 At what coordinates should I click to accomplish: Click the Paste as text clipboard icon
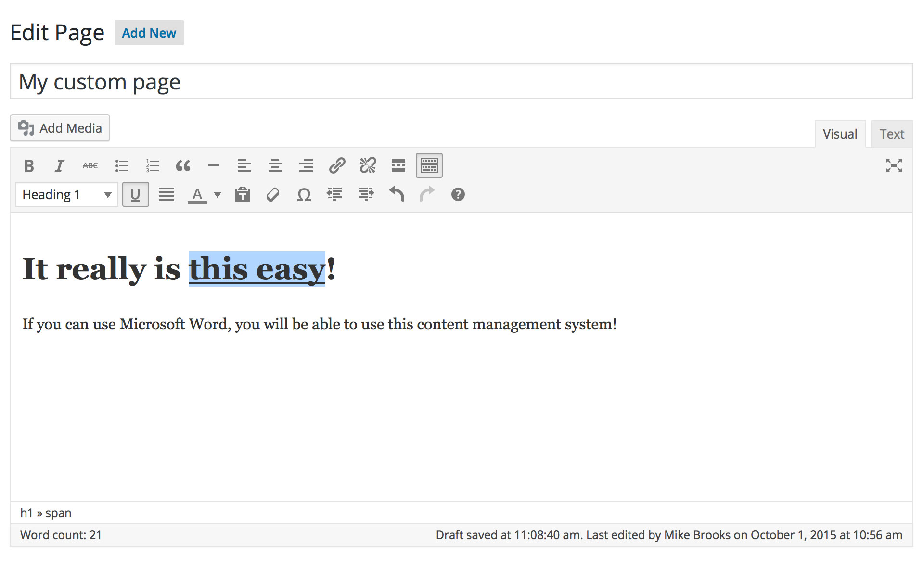(243, 195)
